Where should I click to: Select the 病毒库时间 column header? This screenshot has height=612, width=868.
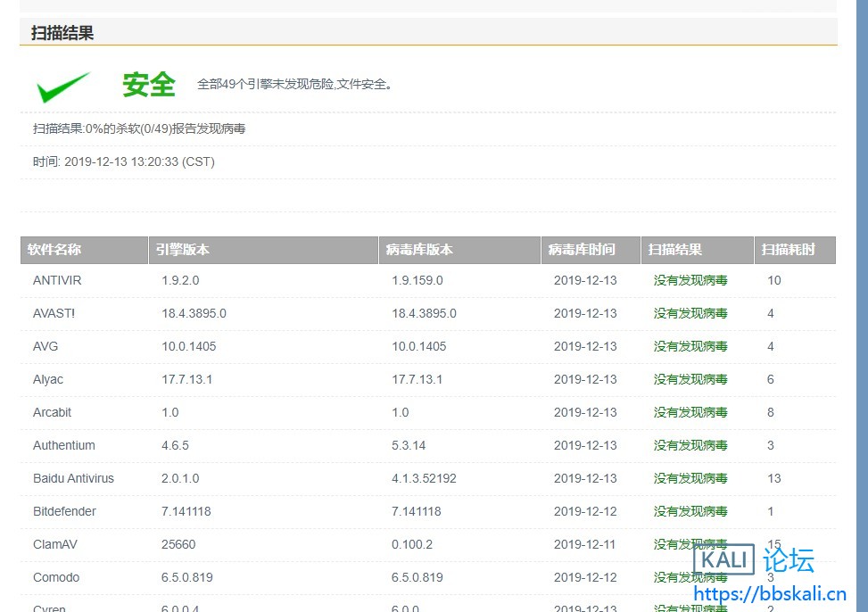pos(582,250)
